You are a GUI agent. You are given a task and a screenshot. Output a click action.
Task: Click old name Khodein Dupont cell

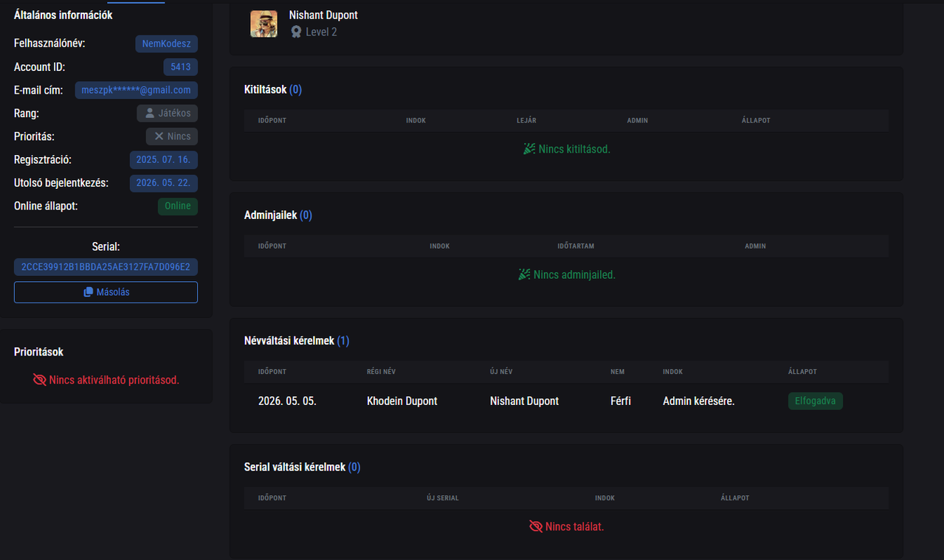tap(402, 401)
